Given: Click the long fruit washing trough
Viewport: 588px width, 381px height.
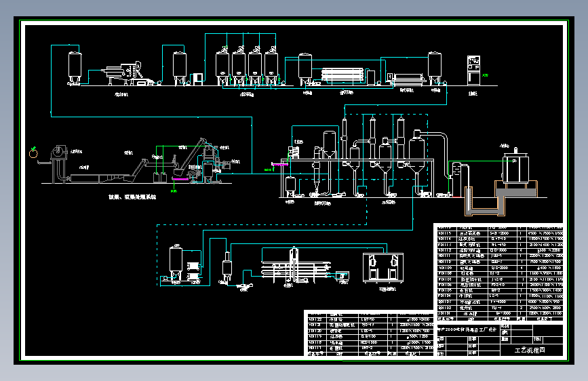Looking at the screenshot, I should click(x=102, y=178).
